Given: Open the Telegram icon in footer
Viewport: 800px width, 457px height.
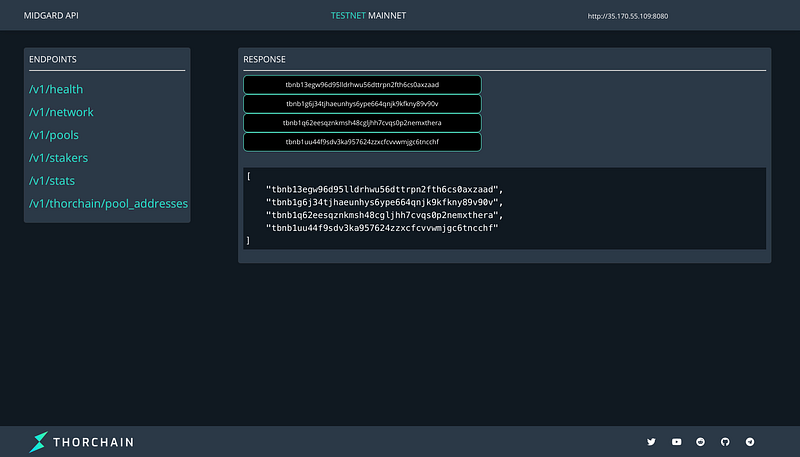Looking at the screenshot, I should pos(750,442).
